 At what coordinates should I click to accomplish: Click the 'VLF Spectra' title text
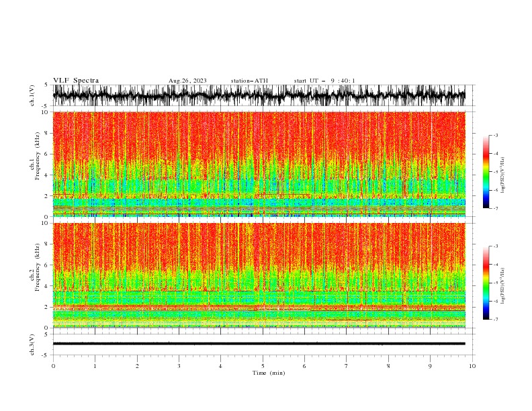click(x=76, y=81)
